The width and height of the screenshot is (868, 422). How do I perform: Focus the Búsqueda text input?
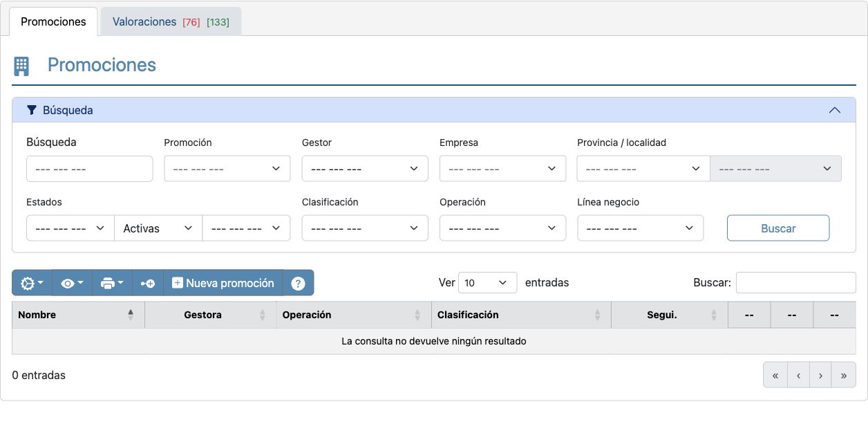[89, 169]
